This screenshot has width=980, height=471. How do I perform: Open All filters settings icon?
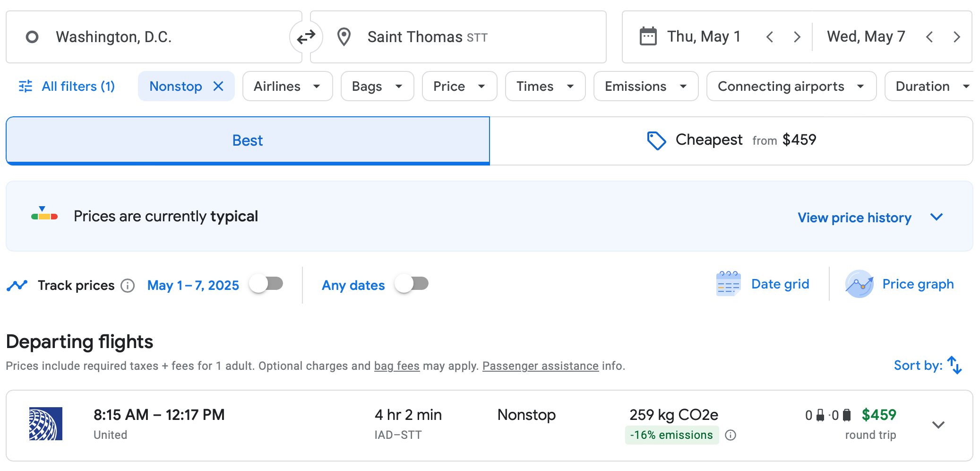pos(26,86)
